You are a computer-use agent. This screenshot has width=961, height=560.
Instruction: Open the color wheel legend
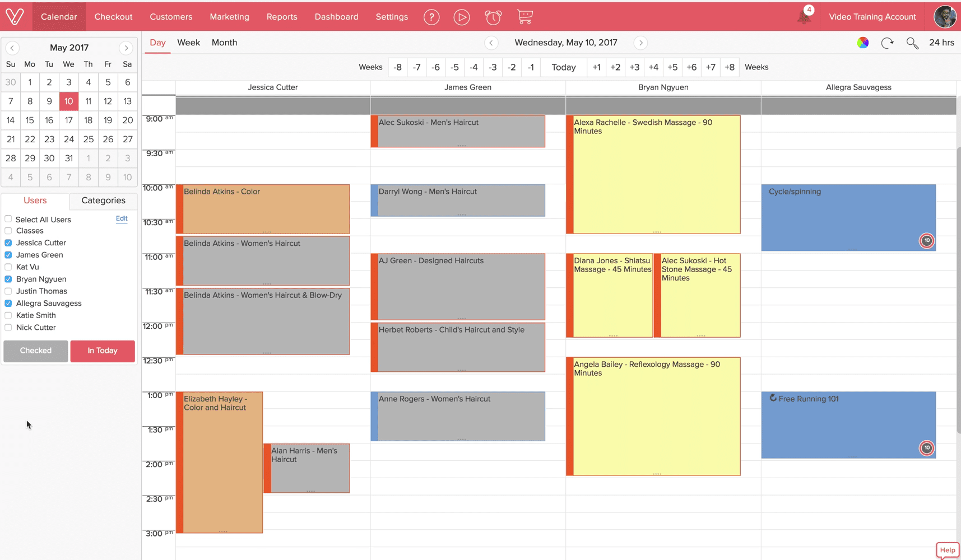tap(862, 43)
